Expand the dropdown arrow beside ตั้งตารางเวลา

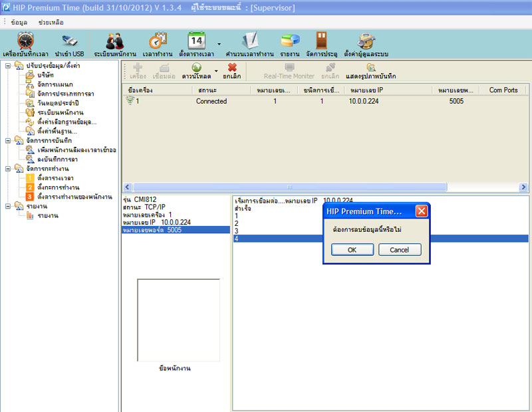tap(219, 44)
